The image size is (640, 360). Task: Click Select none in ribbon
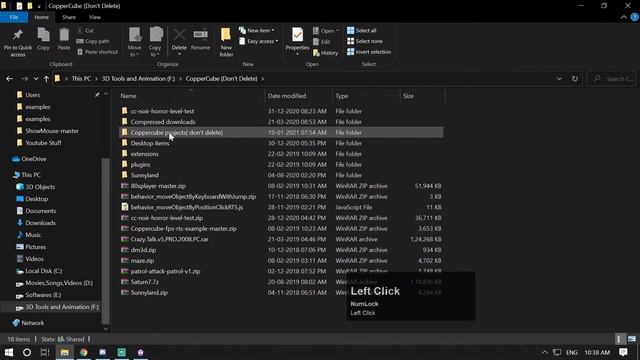pyautogui.click(x=365, y=41)
